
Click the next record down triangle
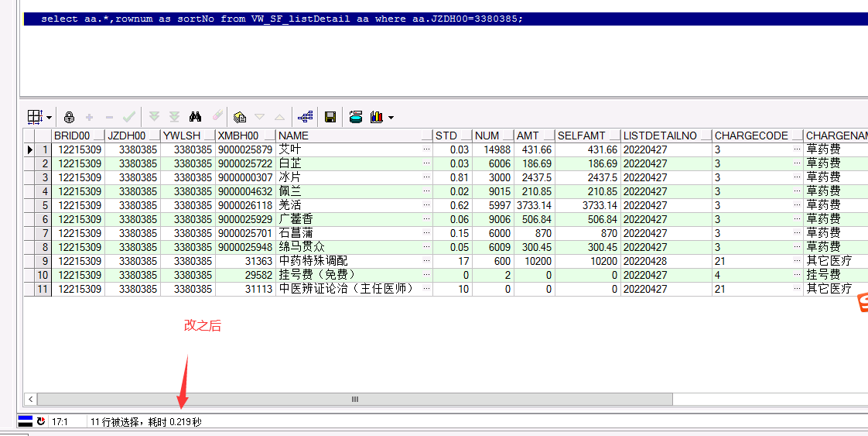(260, 117)
